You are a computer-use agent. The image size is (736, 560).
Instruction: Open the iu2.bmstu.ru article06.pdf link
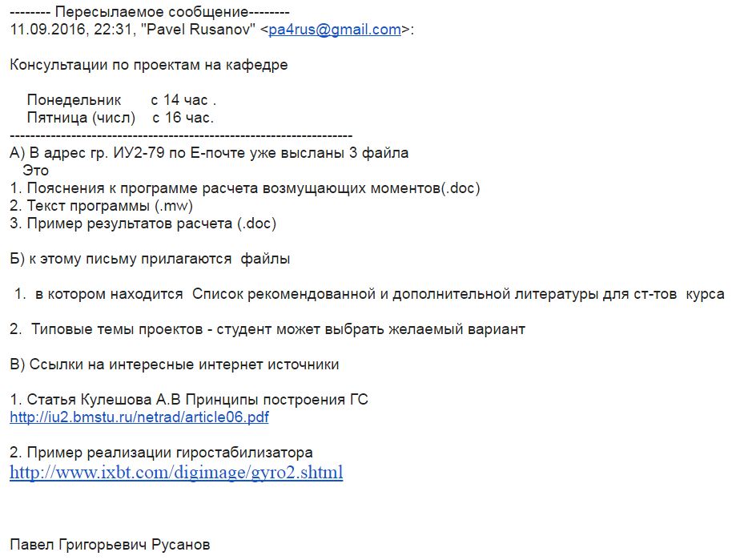[x=139, y=417]
